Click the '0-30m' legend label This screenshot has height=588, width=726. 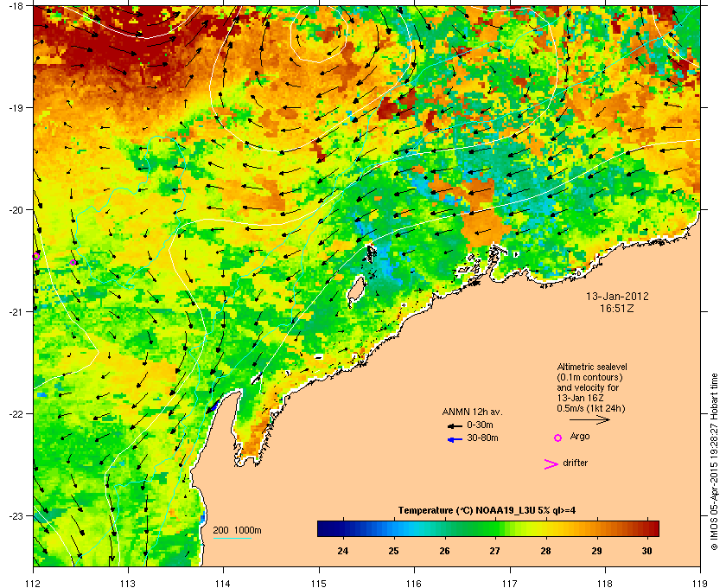[480, 425]
